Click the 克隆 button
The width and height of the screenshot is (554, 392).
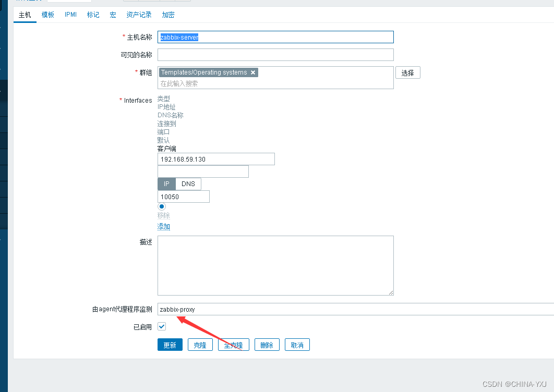(200, 345)
